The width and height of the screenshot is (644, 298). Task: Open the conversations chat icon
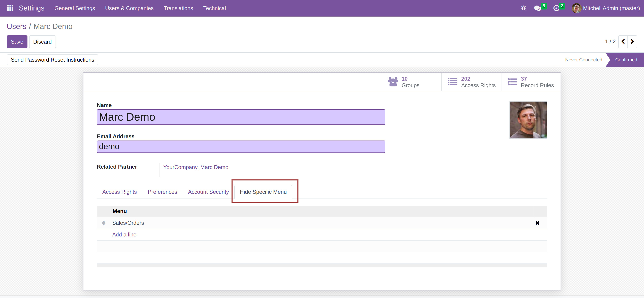click(x=537, y=8)
